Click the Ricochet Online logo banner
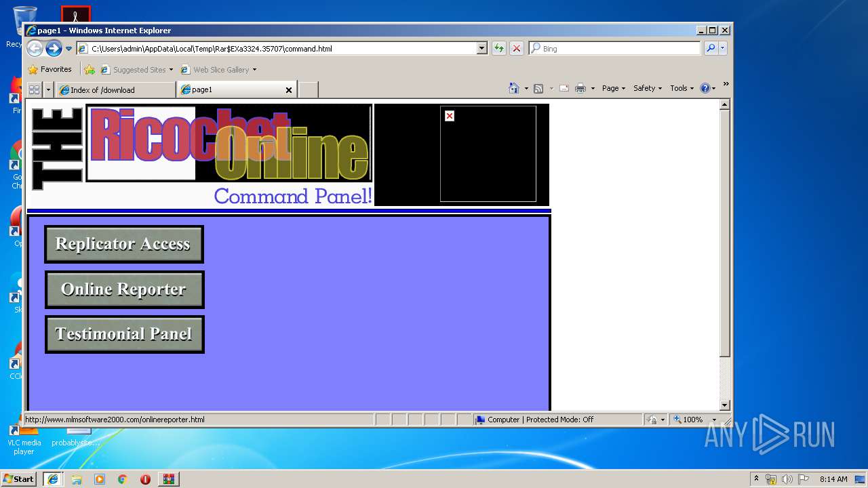868x488 pixels. pyautogui.click(x=229, y=143)
